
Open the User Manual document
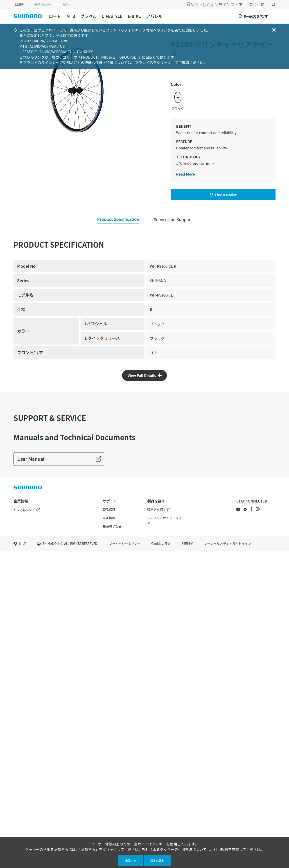pyautogui.click(x=59, y=459)
